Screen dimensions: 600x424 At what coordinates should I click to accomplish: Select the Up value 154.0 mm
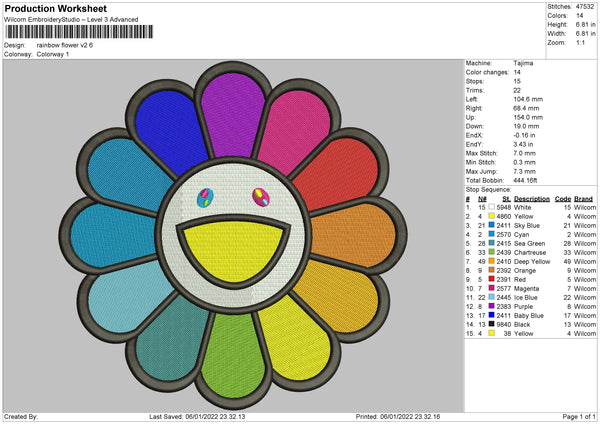point(528,117)
